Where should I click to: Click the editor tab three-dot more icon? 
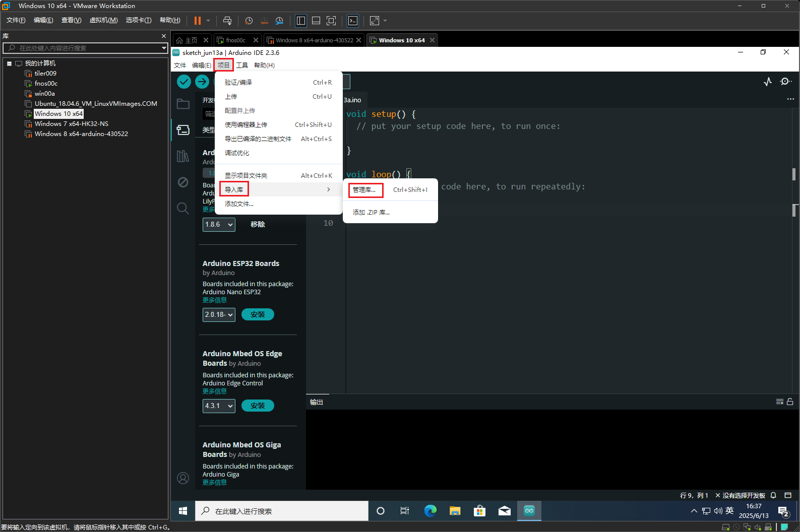point(790,99)
